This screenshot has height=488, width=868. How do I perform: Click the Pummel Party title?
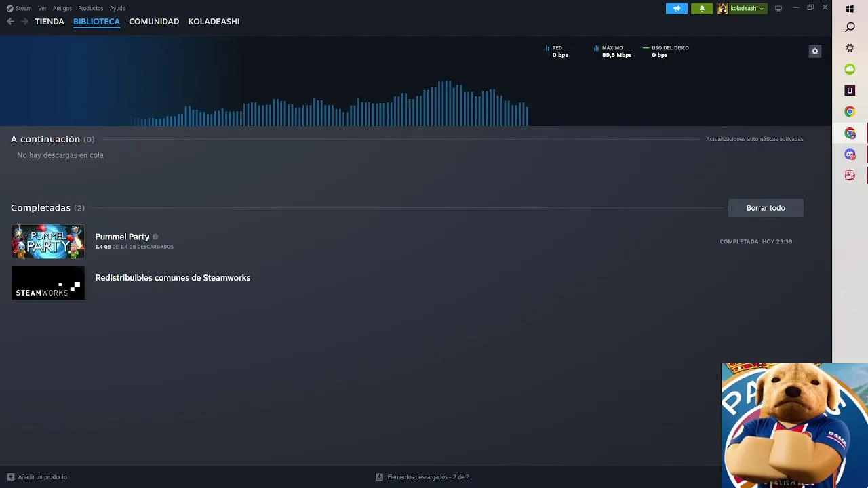122,237
